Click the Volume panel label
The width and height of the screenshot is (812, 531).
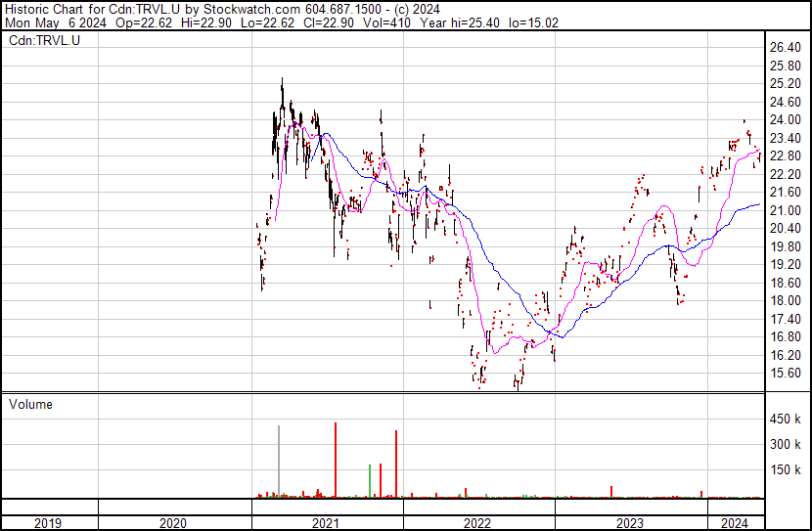coord(30,404)
